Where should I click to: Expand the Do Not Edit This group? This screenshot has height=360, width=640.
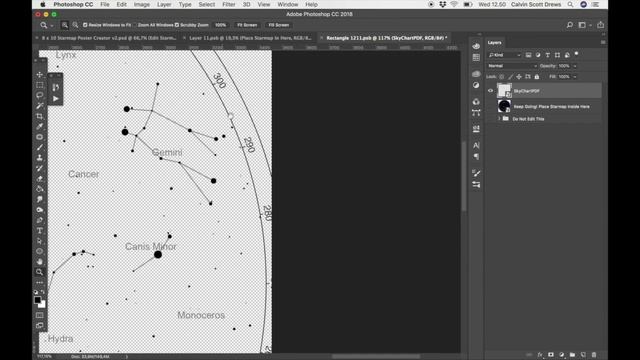tap(499, 119)
